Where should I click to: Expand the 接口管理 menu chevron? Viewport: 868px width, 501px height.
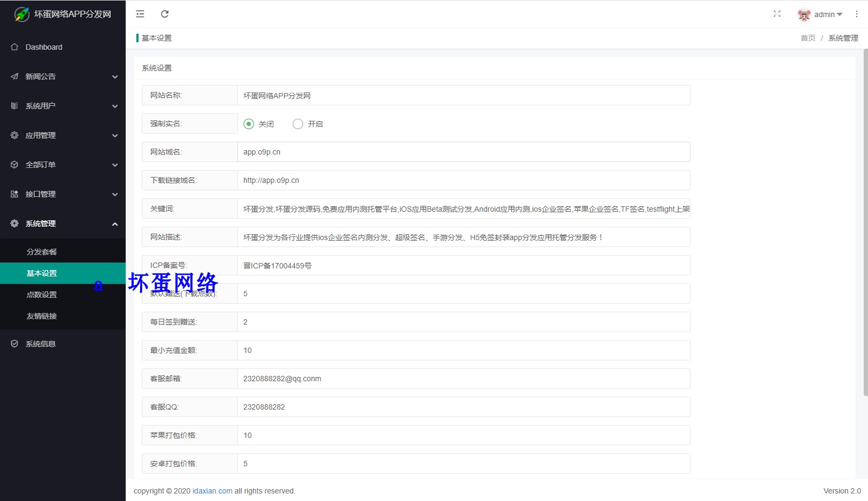pos(115,195)
